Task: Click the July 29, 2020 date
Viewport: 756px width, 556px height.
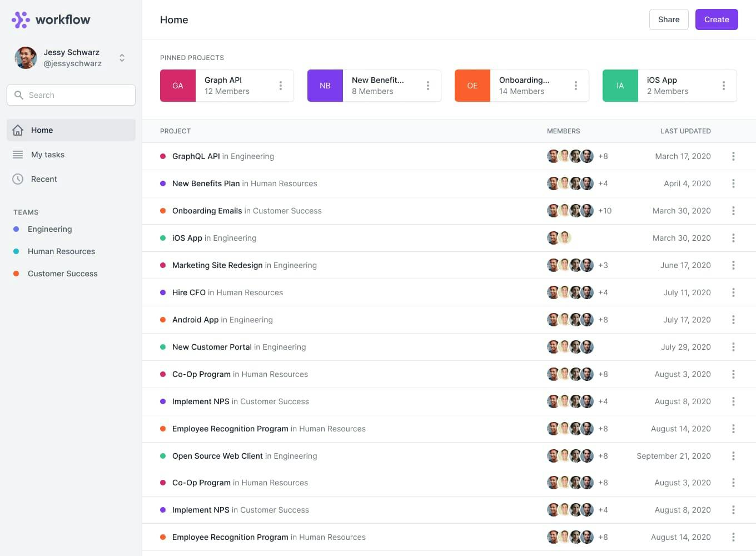Action: [x=686, y=347]
